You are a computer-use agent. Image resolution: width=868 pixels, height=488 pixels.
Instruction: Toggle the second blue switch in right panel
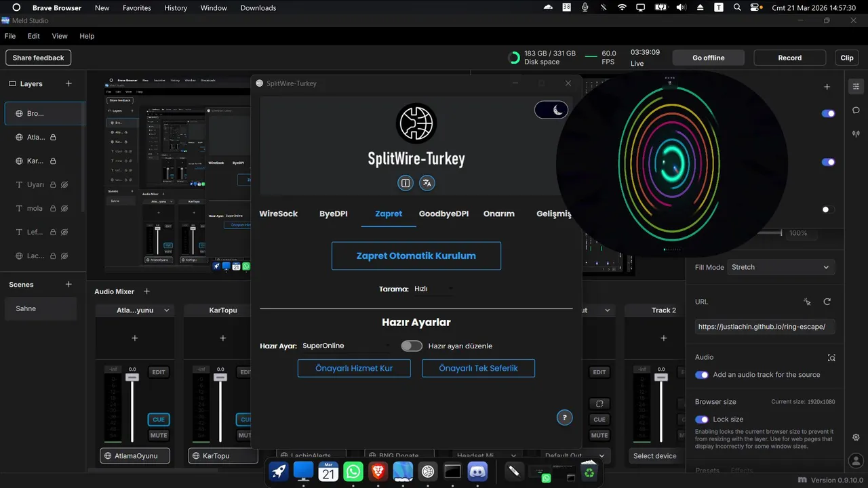pos(828,162)
